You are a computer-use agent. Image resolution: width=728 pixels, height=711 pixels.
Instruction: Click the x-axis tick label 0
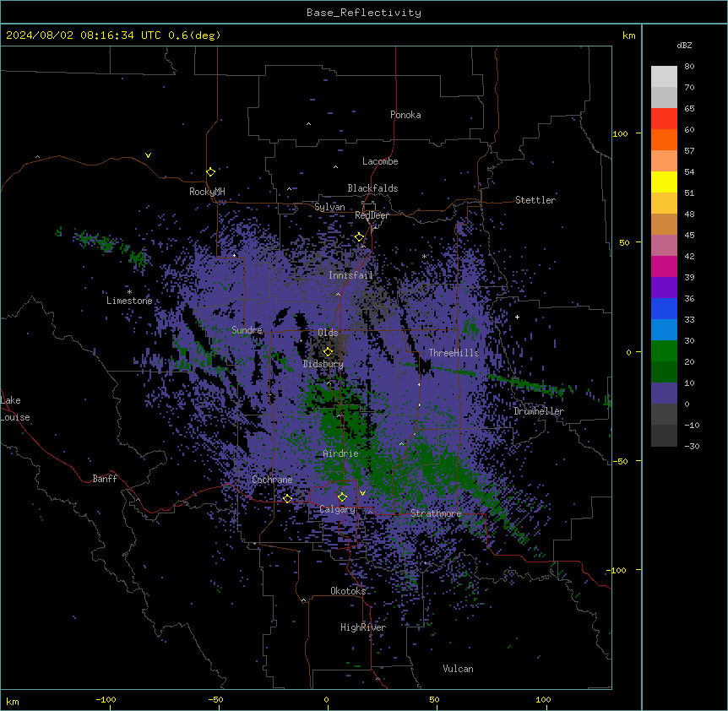point(326,699)
